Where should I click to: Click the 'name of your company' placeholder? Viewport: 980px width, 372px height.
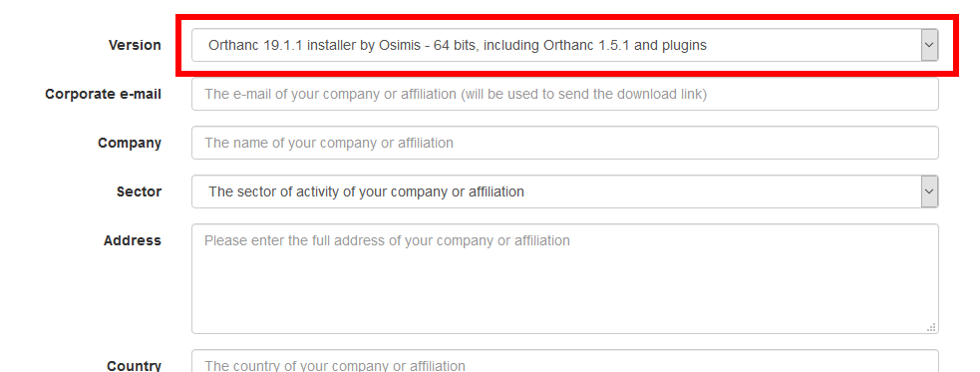329,144
